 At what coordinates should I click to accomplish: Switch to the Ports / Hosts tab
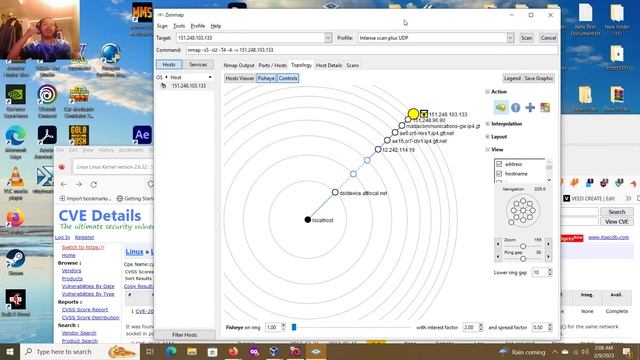point(272,65)
